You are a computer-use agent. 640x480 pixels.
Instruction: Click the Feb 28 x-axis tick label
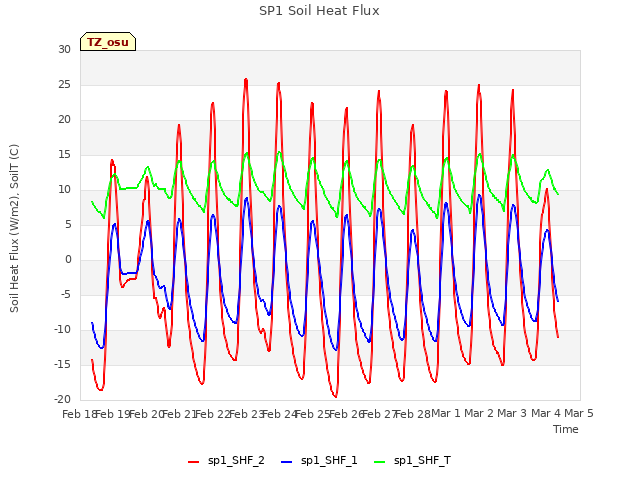pos(413,414)
